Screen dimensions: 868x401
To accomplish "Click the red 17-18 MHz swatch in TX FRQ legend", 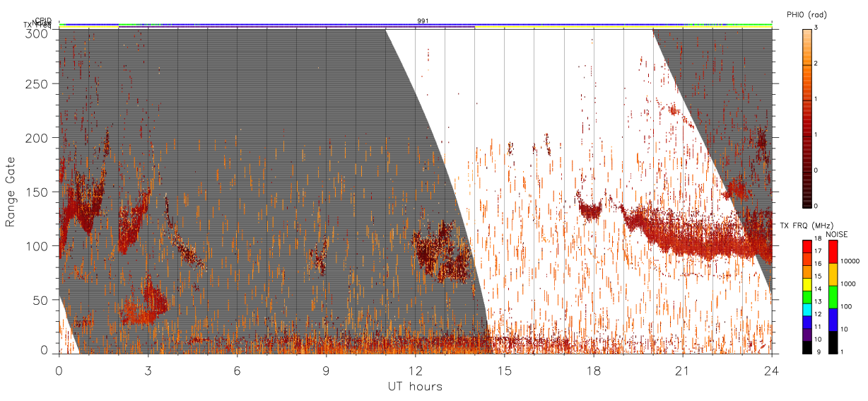I will [x=807, y=246].
